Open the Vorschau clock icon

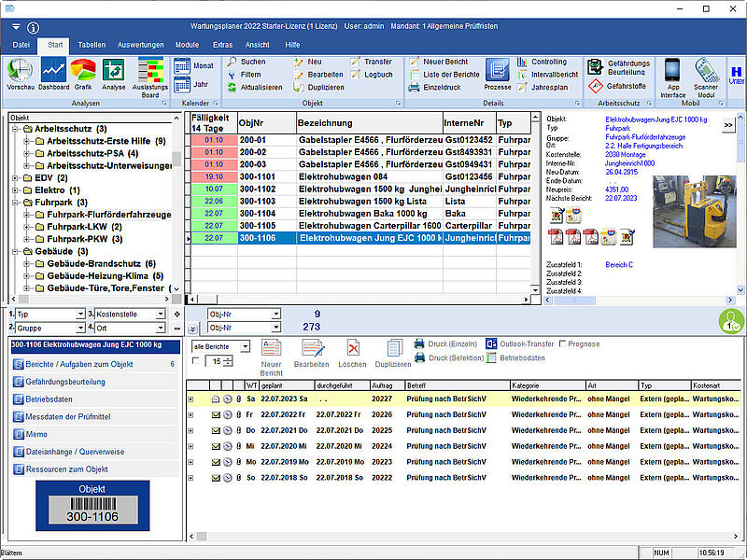[20, 71]
